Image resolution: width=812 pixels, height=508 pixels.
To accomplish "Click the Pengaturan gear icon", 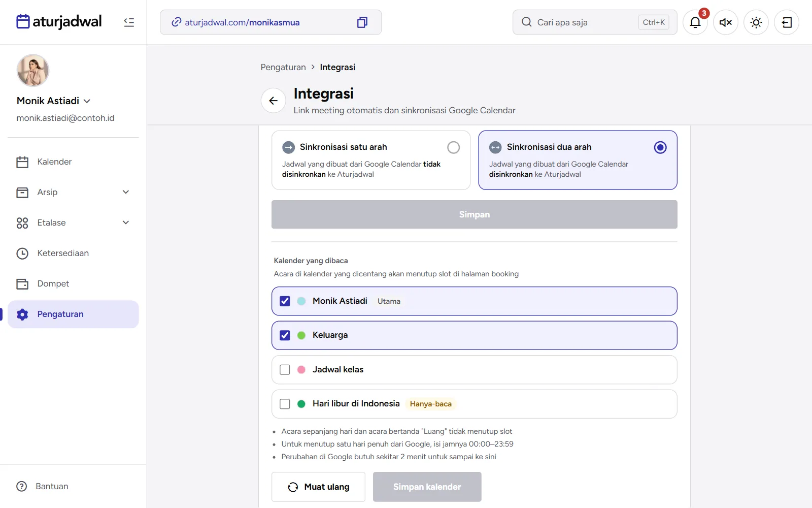I will click(22, 314).
